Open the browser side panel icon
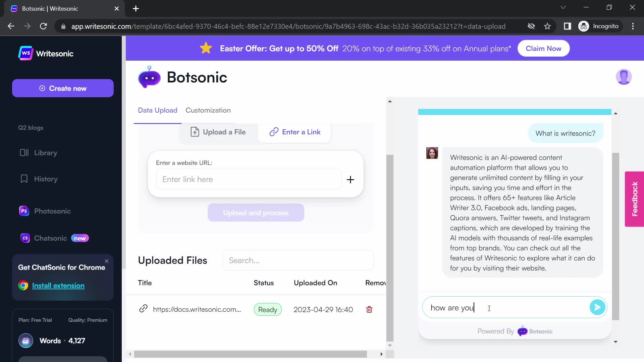 [567, 26]
